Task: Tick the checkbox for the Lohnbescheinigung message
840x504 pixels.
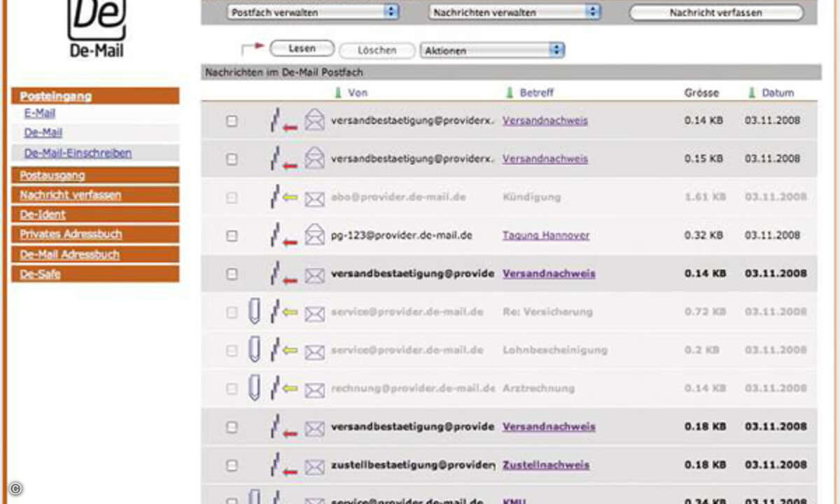Action: click(232, 350)
